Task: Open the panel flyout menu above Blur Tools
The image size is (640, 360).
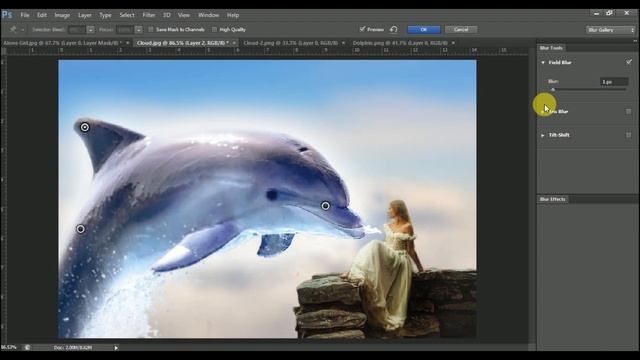Action: click(635, 41)
